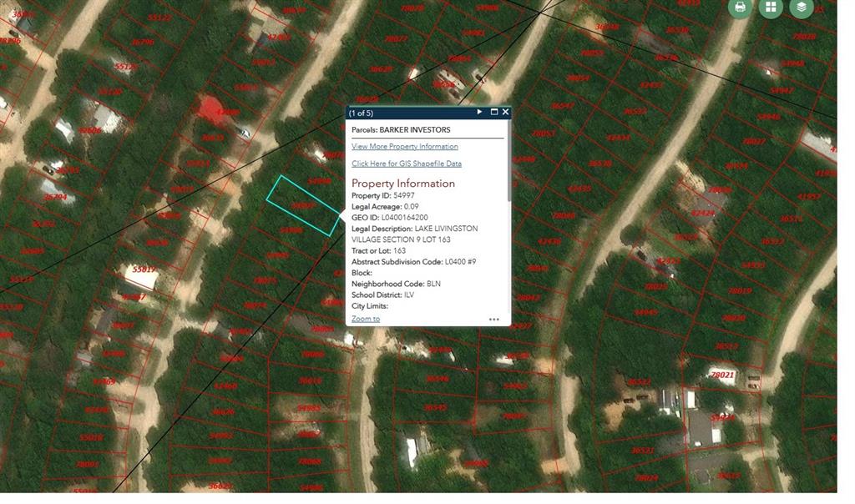Click Here for GIS Shapefile Data
The height and width of the screenshot is (504, 855).
pos(406,164)
